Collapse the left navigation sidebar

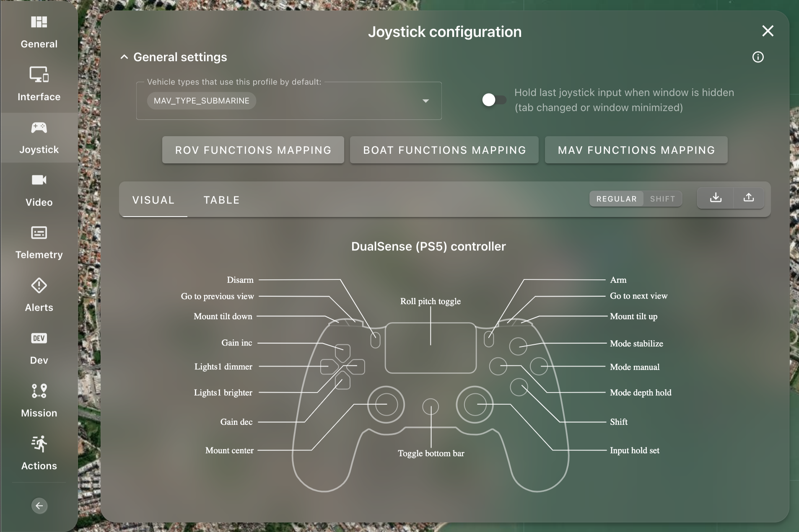tap(39, 506)
